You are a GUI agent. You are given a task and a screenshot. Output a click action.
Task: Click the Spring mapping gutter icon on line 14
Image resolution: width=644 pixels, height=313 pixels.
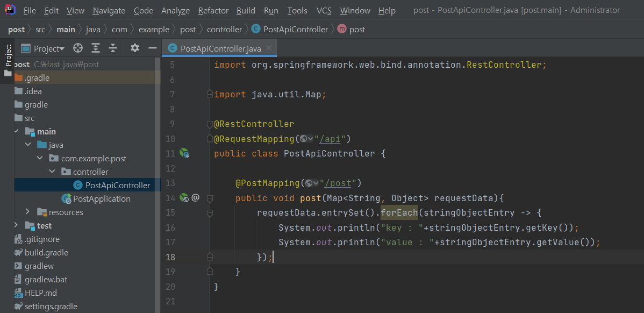point(184,198)
